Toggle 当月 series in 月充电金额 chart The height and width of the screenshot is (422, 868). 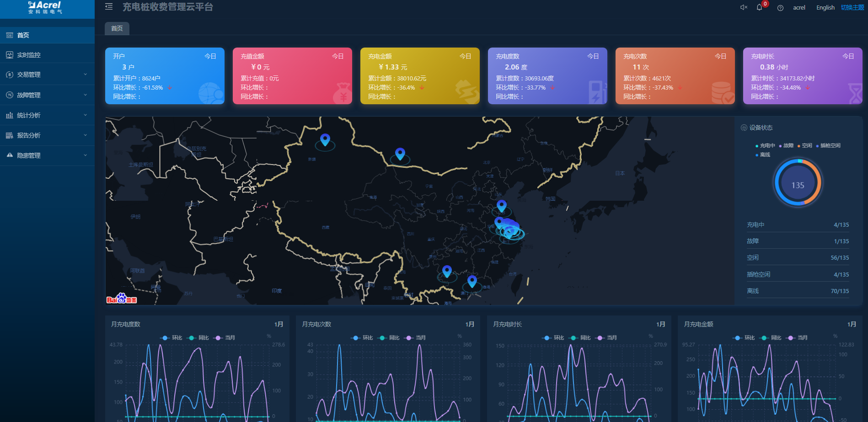798,338
